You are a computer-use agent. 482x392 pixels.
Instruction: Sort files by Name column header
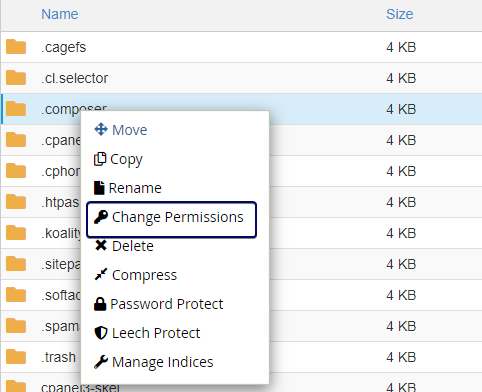point(60,14)
